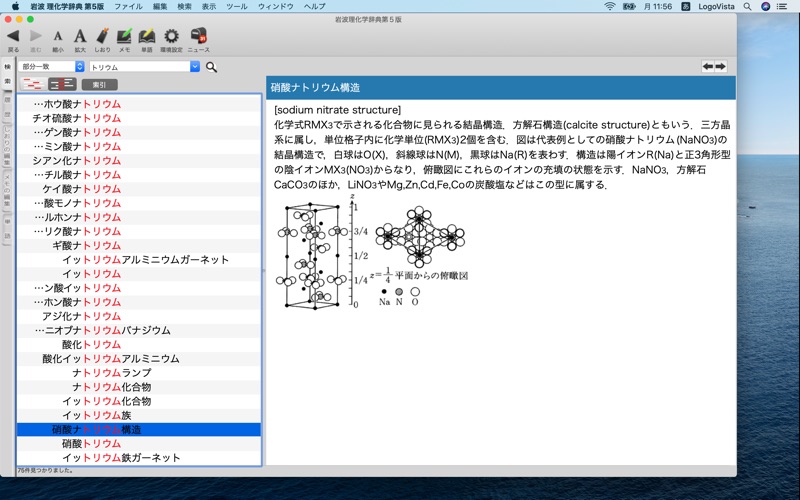Select the イットリウム族 result
This screenshot has width=800, height=500.
[x=139, y=415]
